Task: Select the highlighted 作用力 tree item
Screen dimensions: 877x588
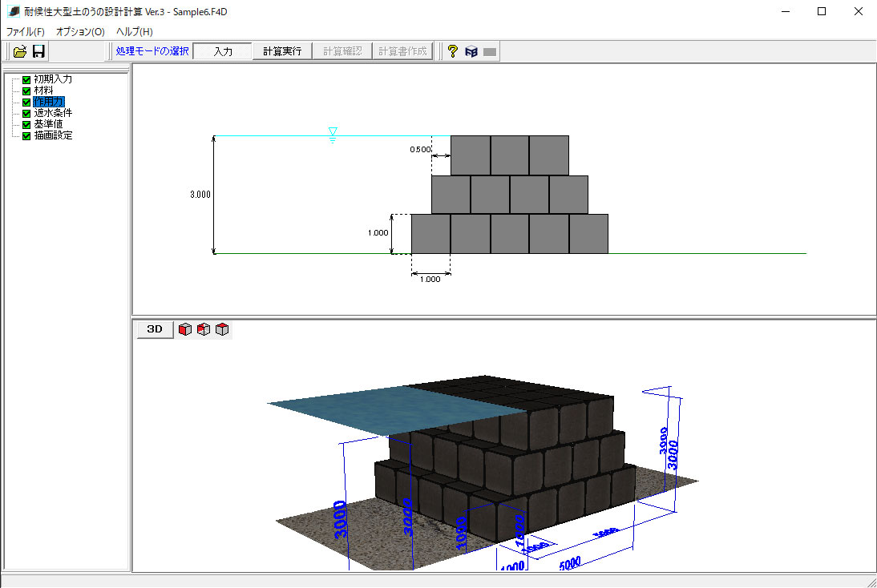Action: pyautogui.click(x=48, y=102)
